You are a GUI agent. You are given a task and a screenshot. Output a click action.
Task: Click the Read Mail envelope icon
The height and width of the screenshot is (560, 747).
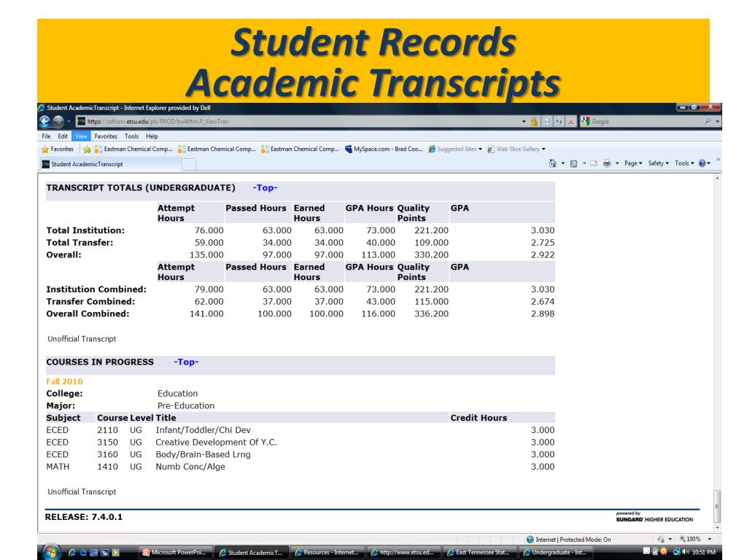coord(594,163)
